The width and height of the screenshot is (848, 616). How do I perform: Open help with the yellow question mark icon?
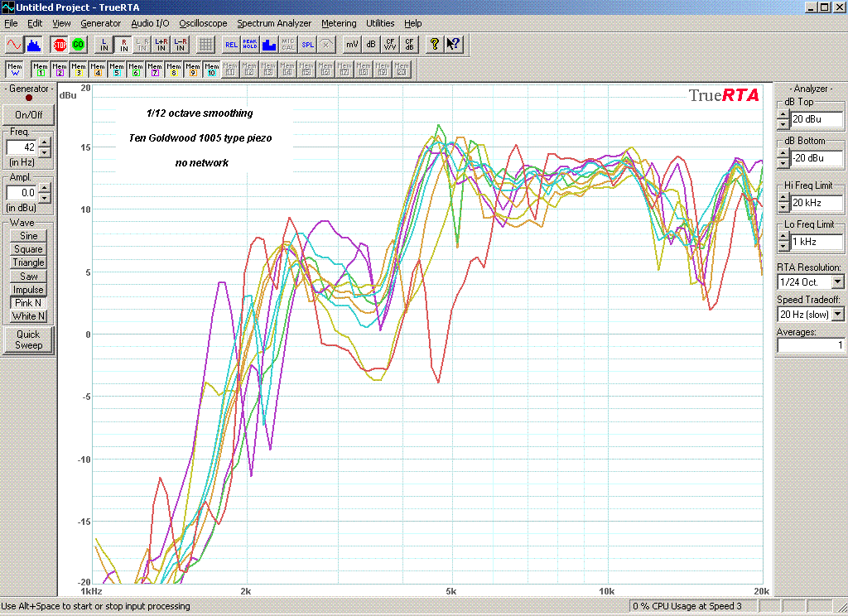click(434, 45)
